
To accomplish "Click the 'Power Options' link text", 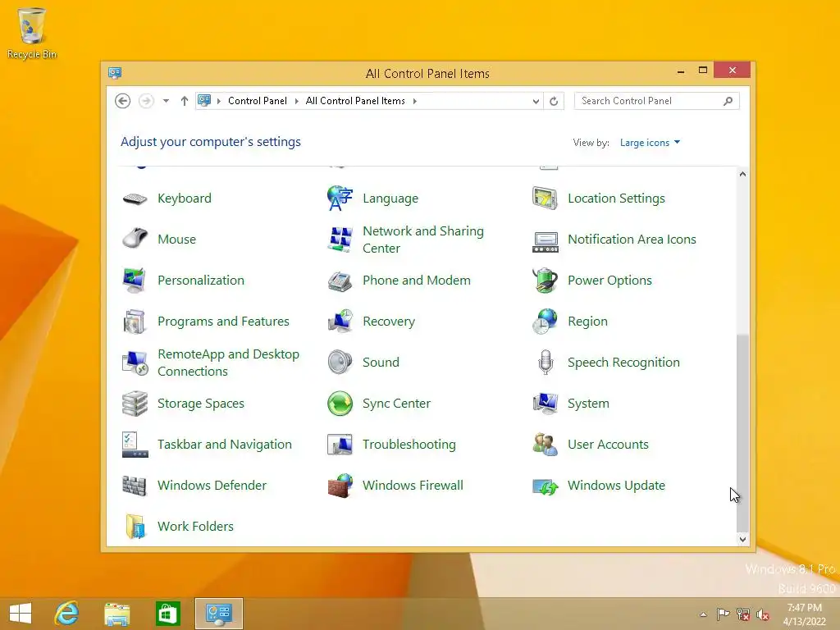I will pyautogui.click(x=609, y=281).
